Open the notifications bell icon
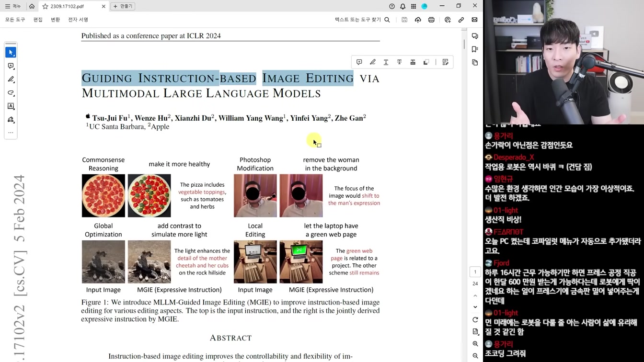Screen dimensions: 644x362 pyautogui.click(x=402, y=6)
